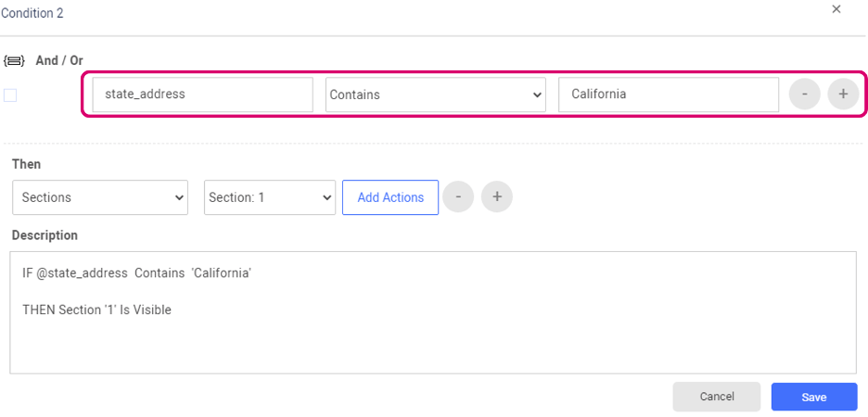Image resolution: width=868 pixels, height=417 pixels.
Task: Click the THEN Section '1' Is Visible line
Action: (96, 310)
